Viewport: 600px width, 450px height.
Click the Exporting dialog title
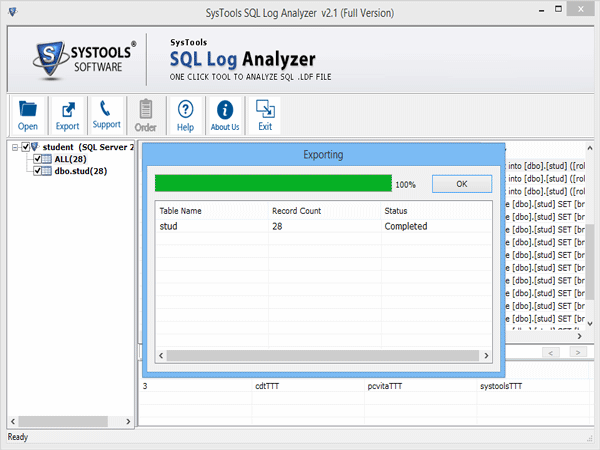(x=323, y=154)
